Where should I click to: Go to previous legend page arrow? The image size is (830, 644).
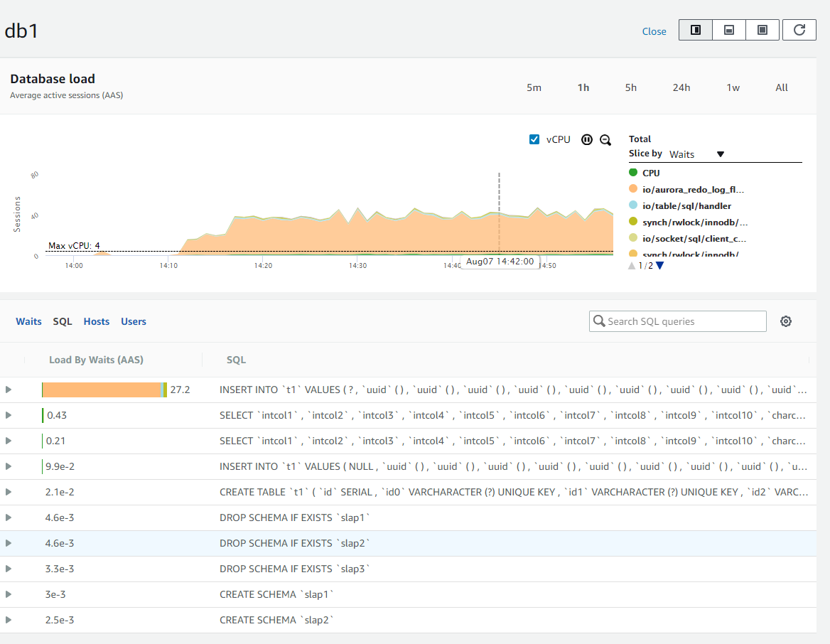(632, 266)
